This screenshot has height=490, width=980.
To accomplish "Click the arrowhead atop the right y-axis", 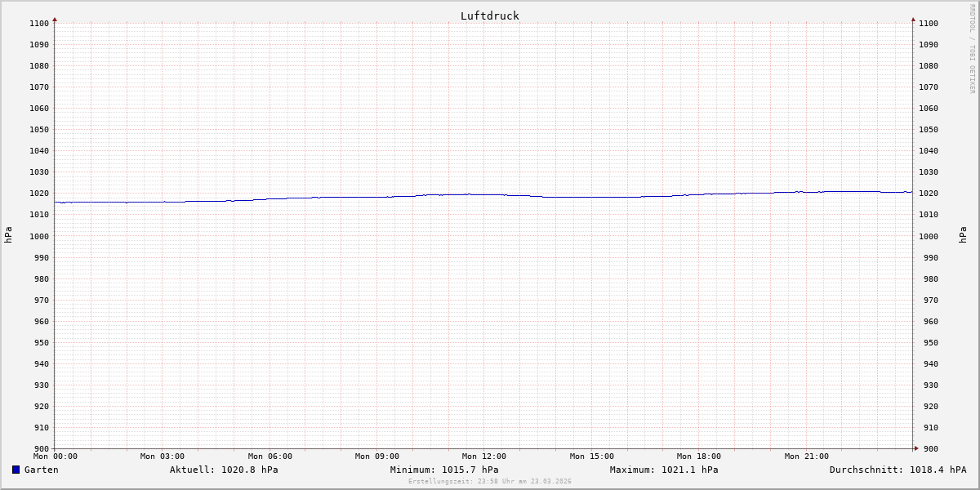I will [x=913, y=19].
